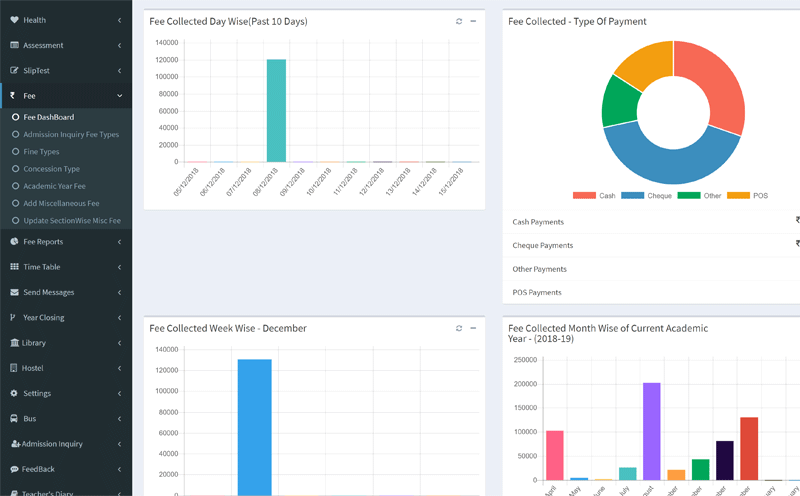Select the Academic Year Fee bullet
Image resolution: width=800 pixels, height=496 pixels.
tap(15, 186)
